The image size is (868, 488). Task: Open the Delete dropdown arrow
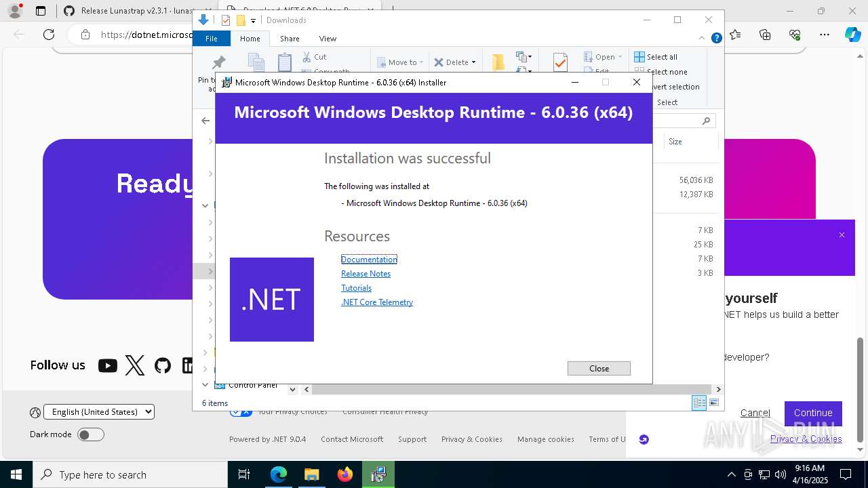[x=473, y=62]
